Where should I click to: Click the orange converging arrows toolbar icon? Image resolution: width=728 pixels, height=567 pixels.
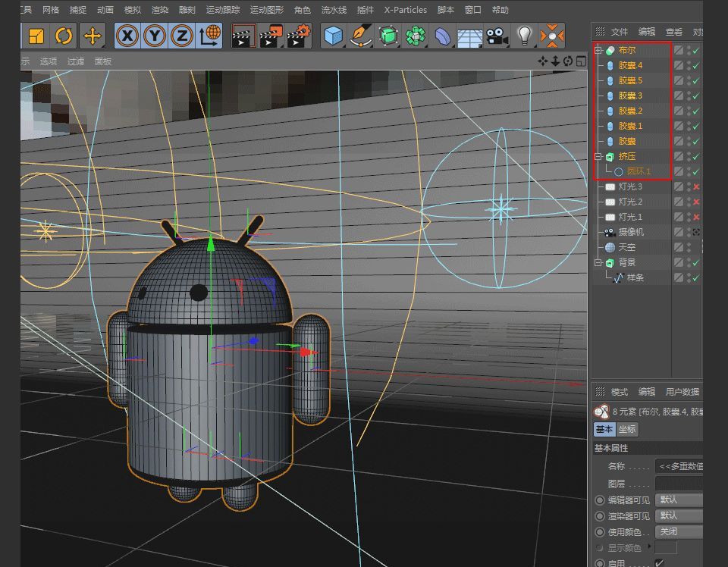(551, 36)
